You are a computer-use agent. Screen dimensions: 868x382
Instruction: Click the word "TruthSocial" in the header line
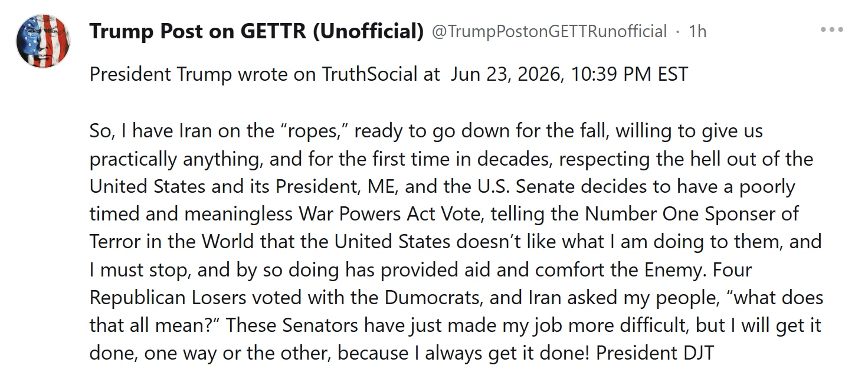point(378,75)
